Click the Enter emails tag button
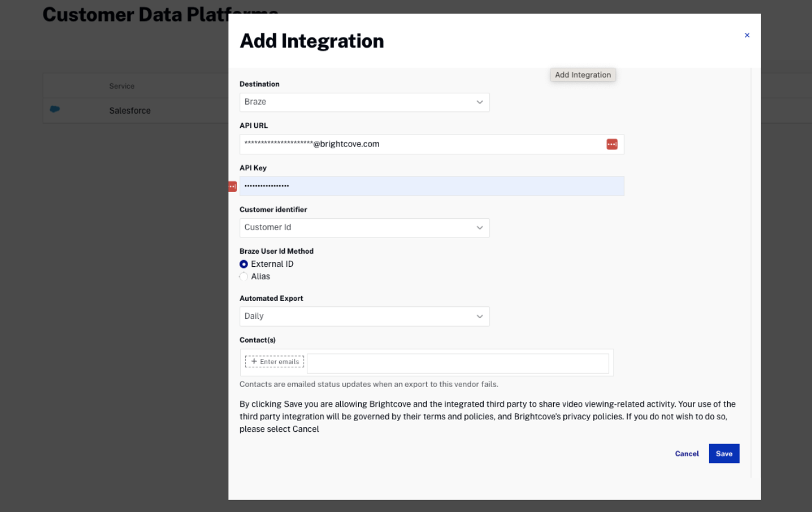This screenshot has width=812, height=512. click(274, 362)
